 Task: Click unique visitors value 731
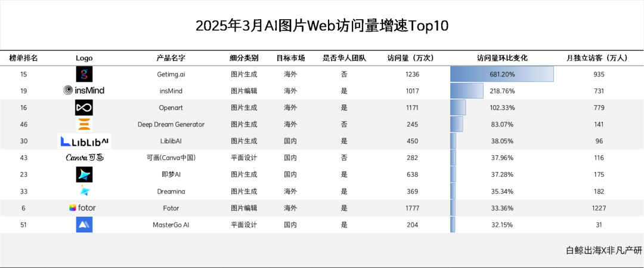coord(599,91)
